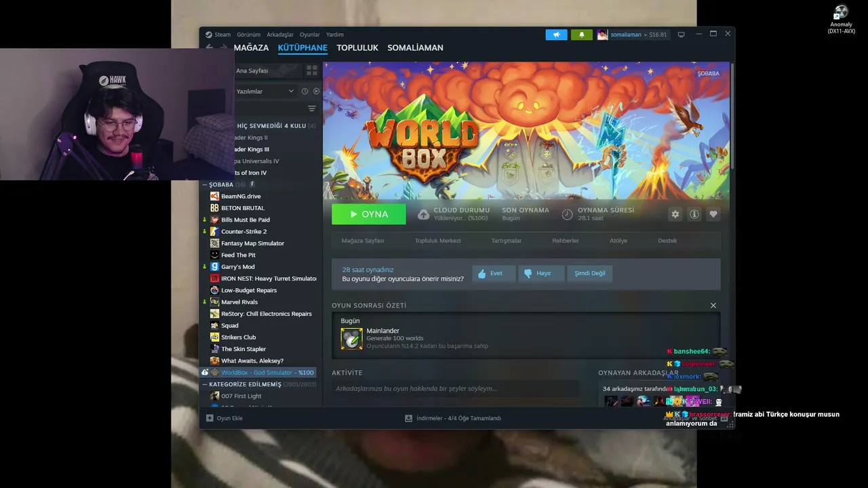Select Hearts of Iron IV entry
This screenshot has height=488, width=868.
tap(250, 173)
